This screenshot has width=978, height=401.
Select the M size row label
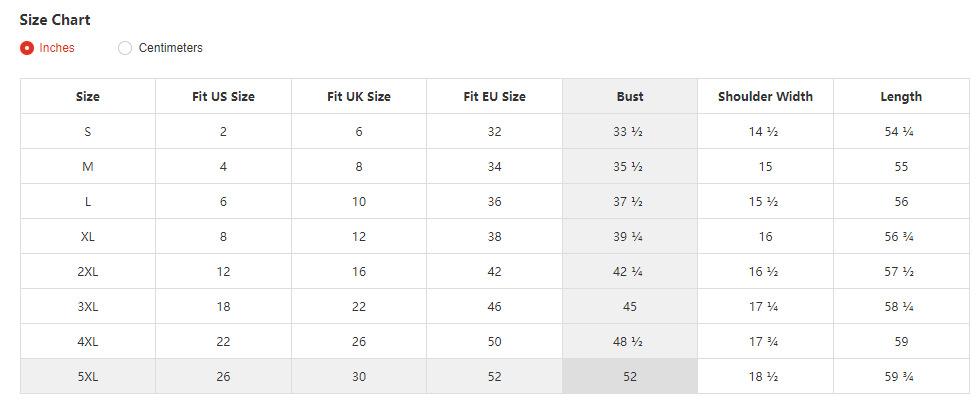click(x=88, y=167)
